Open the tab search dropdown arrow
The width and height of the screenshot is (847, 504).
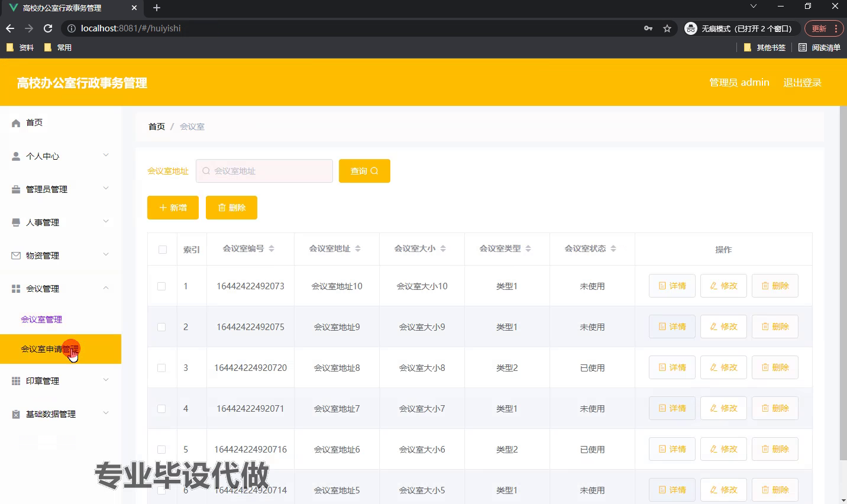coord(753,7)
